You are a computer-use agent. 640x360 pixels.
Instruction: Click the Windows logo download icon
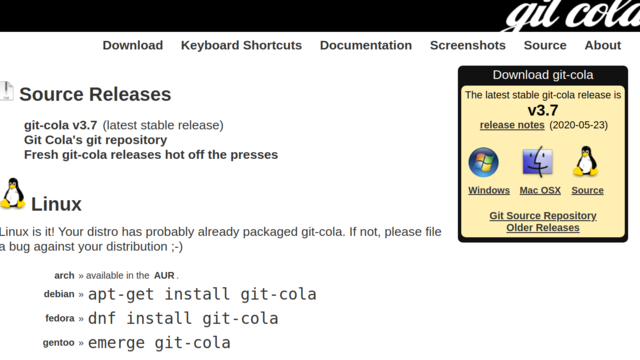point(483,162)
